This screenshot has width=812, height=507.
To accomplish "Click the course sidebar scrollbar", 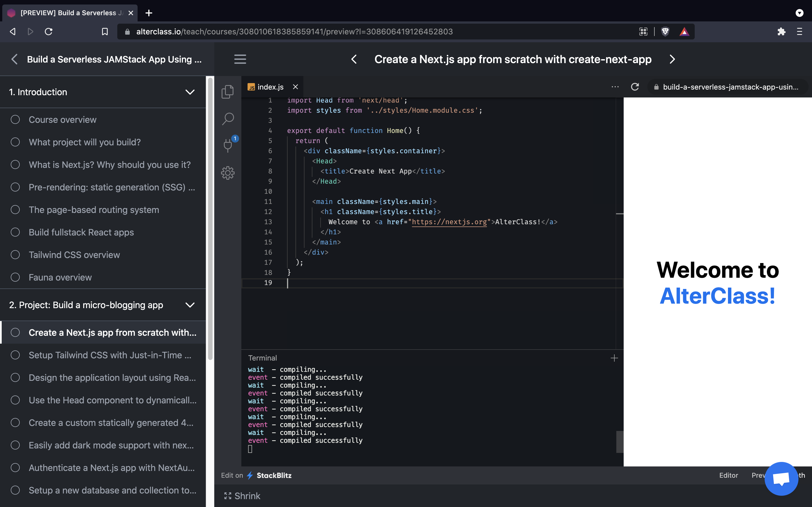I will 210,218.
